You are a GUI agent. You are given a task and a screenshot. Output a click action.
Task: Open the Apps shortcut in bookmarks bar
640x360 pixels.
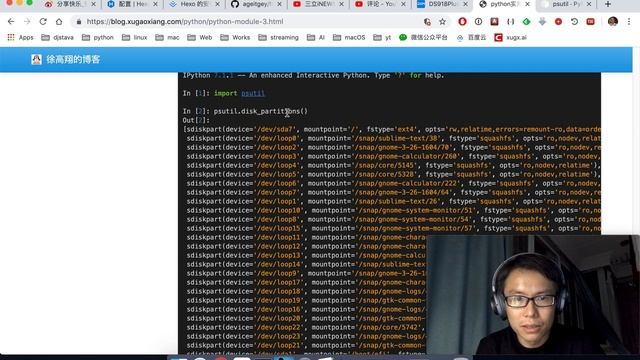(20, 38)
